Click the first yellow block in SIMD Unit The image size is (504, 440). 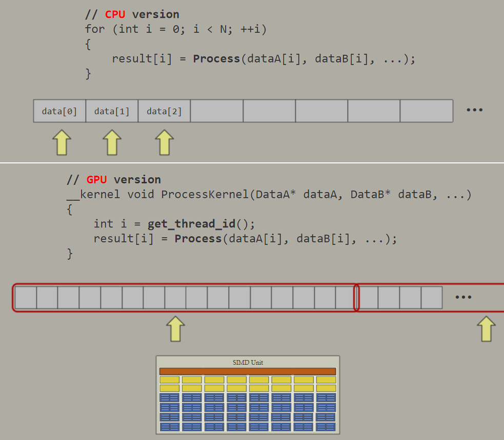point(169,380)
